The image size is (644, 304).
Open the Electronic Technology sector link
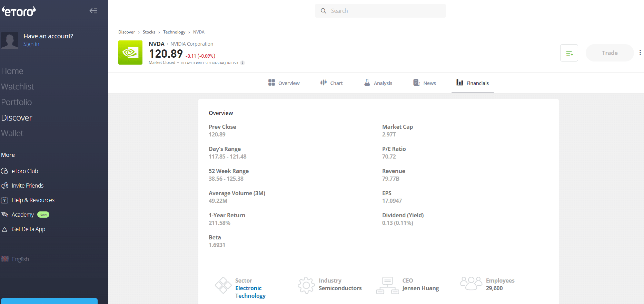tap(250, 292)
